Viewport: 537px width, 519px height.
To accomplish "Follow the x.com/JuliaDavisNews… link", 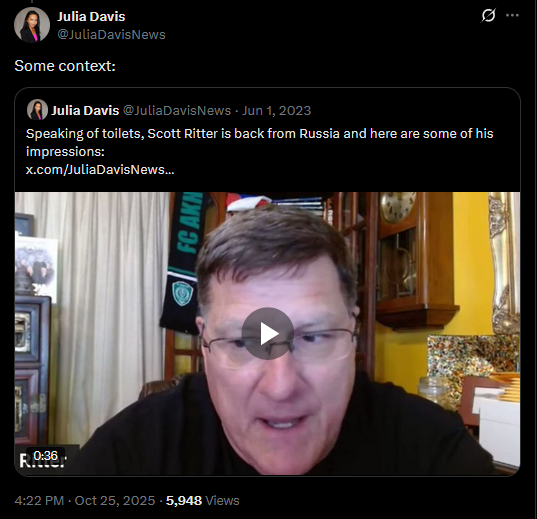I will [x=100, y=170].
